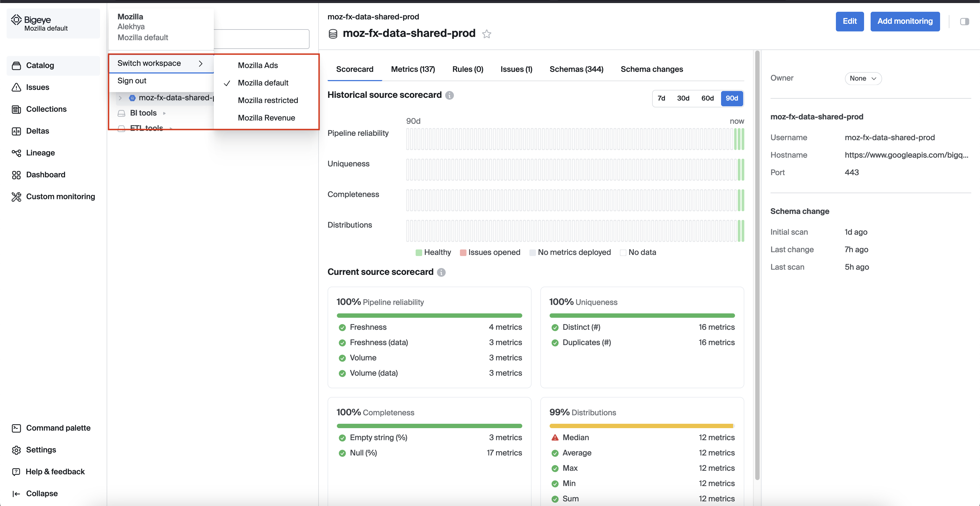Expand the BI tools group
This screenshot has height=506, width=980.
click(164, 113)
